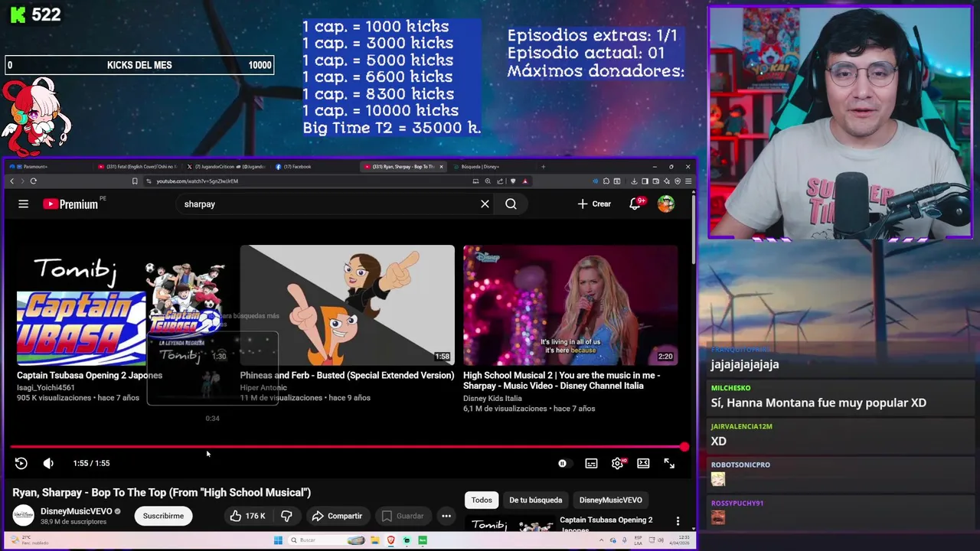This screenshot has height=551, width=980.
Task: Open DisneyMusicVEVO channel avatar
Action: pos(23,516)
